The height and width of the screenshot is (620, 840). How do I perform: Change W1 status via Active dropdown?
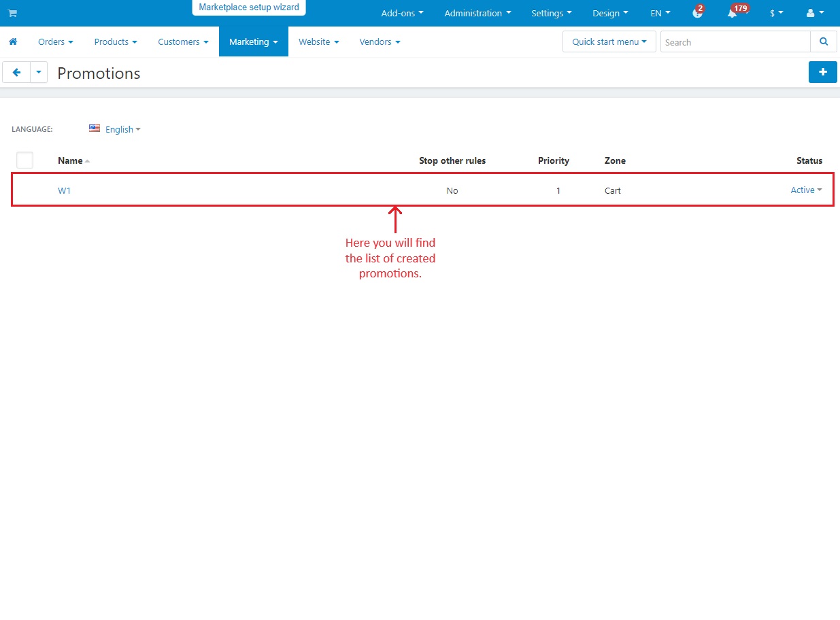[806, 190]
